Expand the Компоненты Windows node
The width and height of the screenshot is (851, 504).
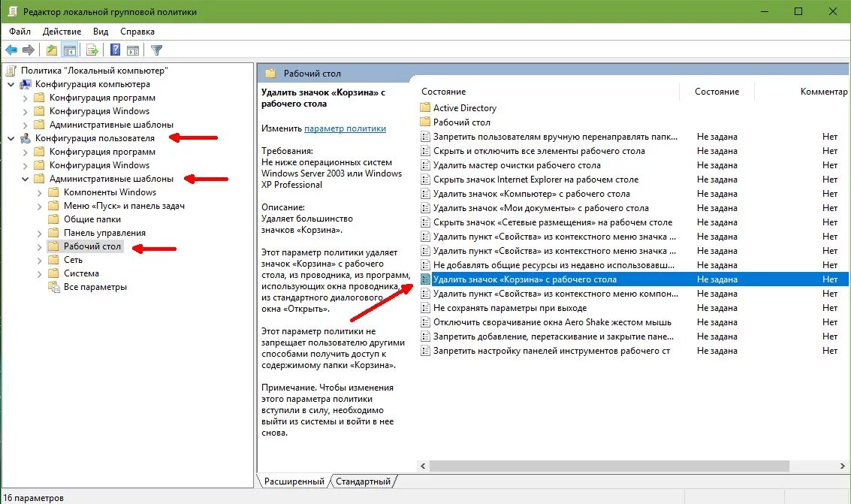(x=40, y=192)
